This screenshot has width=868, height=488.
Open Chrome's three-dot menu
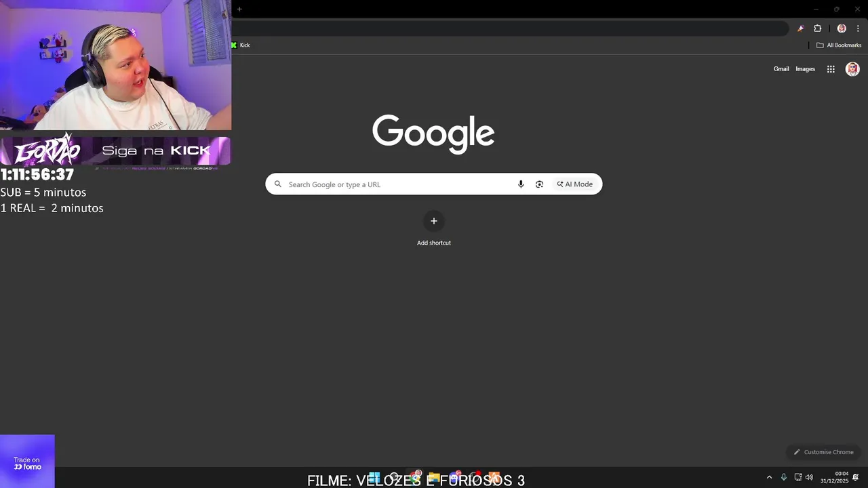(858, 28)
